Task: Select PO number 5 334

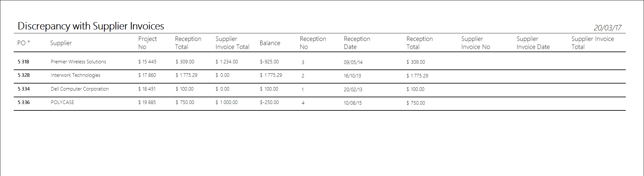Action: [x=24, y=89]
